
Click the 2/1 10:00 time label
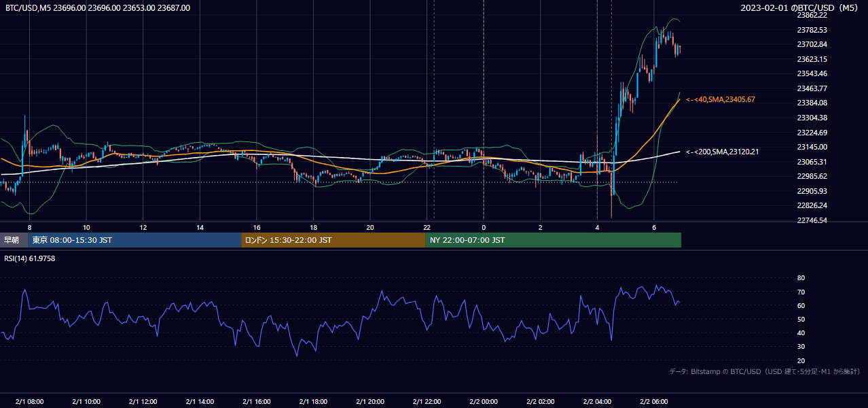[x=86, y=401]
